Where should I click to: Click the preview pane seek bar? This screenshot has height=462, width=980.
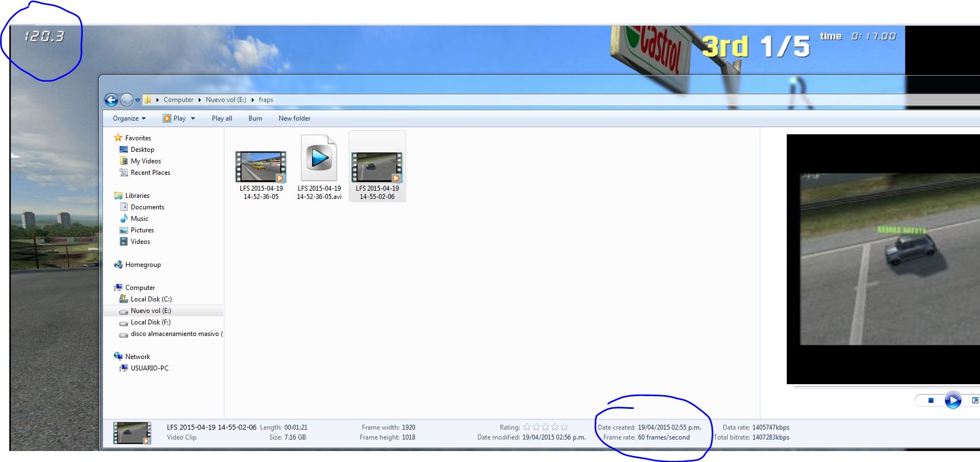(x=887, y=387)
